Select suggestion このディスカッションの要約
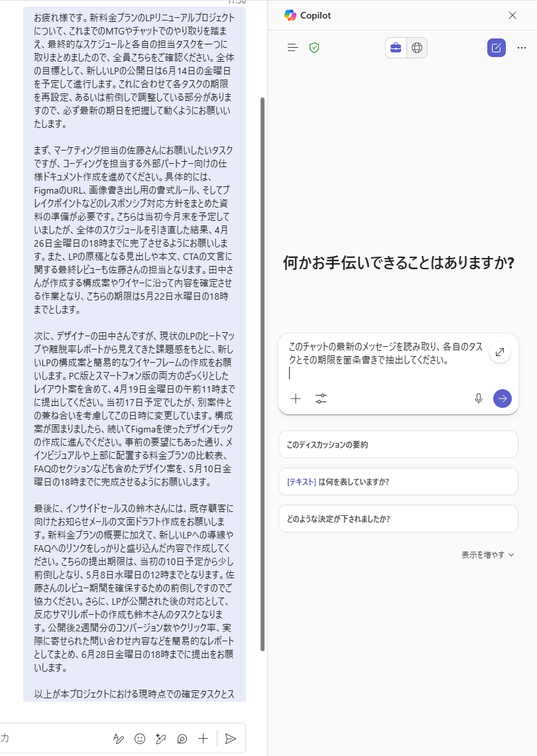 click(x=398, y=444)
